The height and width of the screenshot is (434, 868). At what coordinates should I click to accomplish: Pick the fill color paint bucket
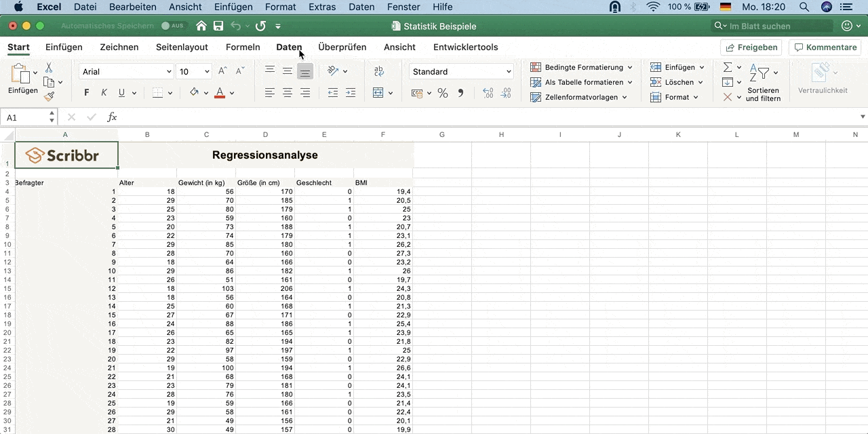pyautogui.click(x=194, y=93)
